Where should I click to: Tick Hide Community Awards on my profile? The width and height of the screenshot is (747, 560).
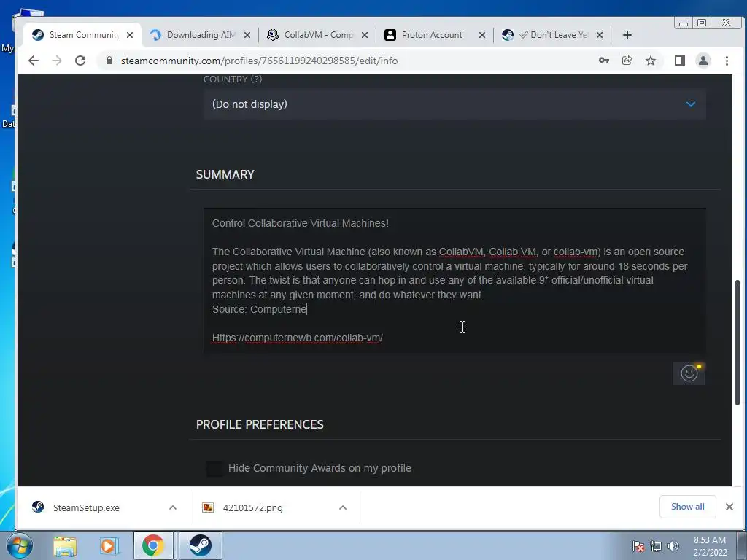(x=214, y=469)
